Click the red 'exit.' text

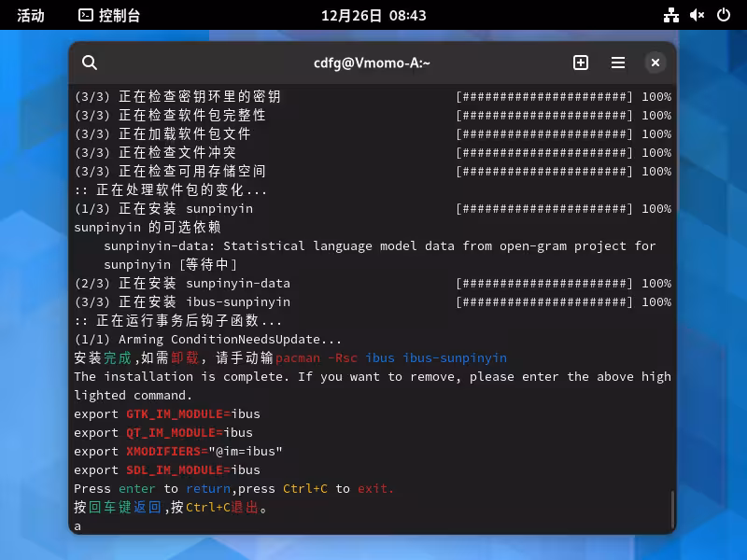376,489
